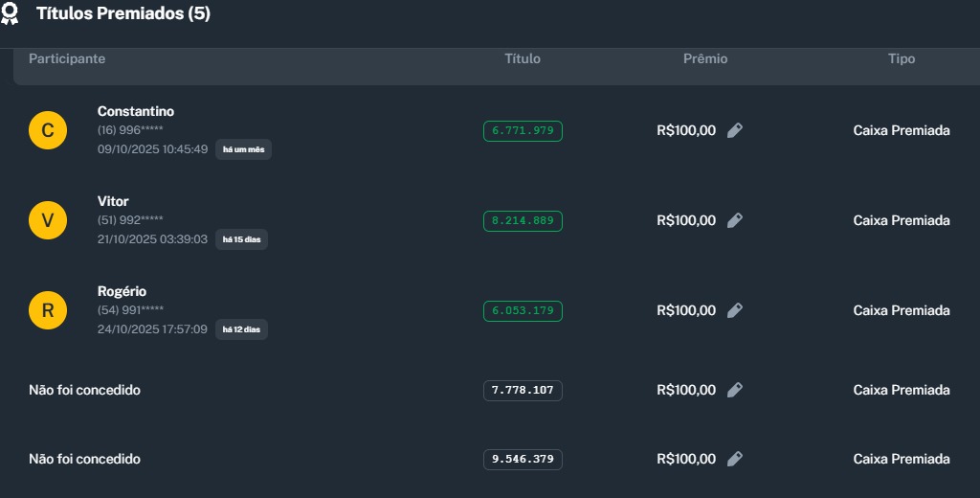Click the Tipo column header
Screen dimensions: 980x498
[x=902, y=59]
